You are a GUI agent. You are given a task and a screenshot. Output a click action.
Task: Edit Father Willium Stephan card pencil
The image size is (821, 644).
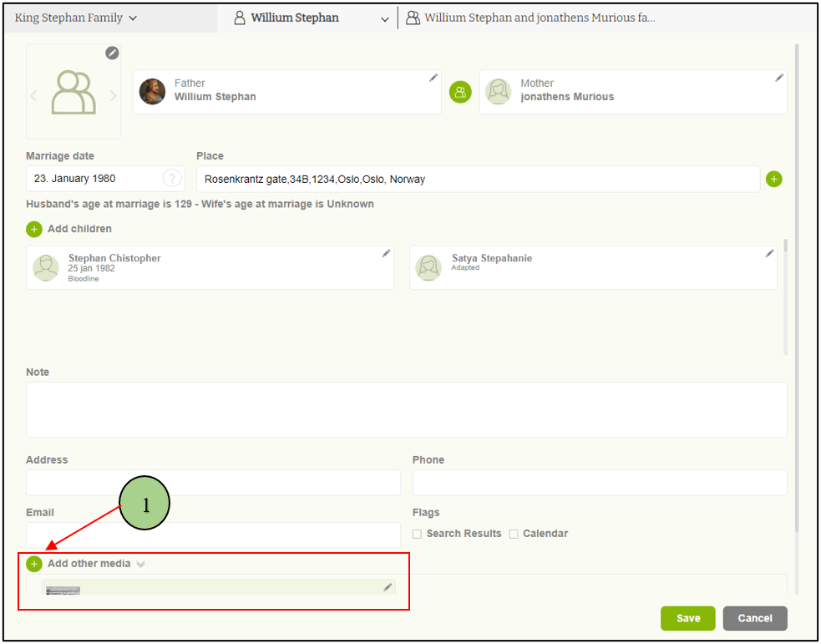[433, 78]
